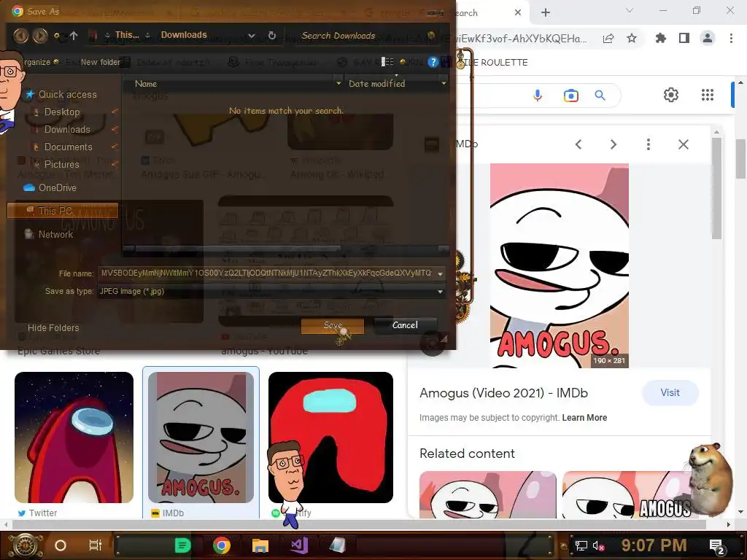Open Chrome extensions puzzle icon
Image resolution: width=747 pixels, height=560 pixels.
click(x=660, y=38)
